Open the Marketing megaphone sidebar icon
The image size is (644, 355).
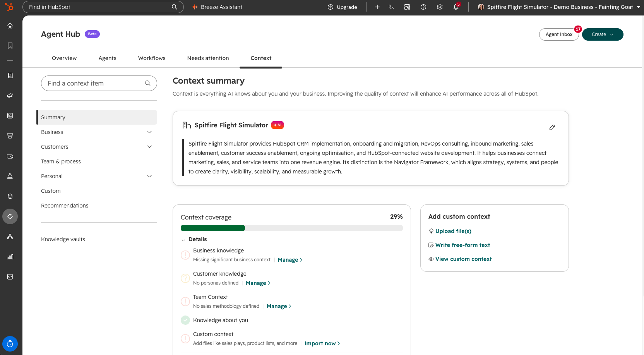pos(10,96)
